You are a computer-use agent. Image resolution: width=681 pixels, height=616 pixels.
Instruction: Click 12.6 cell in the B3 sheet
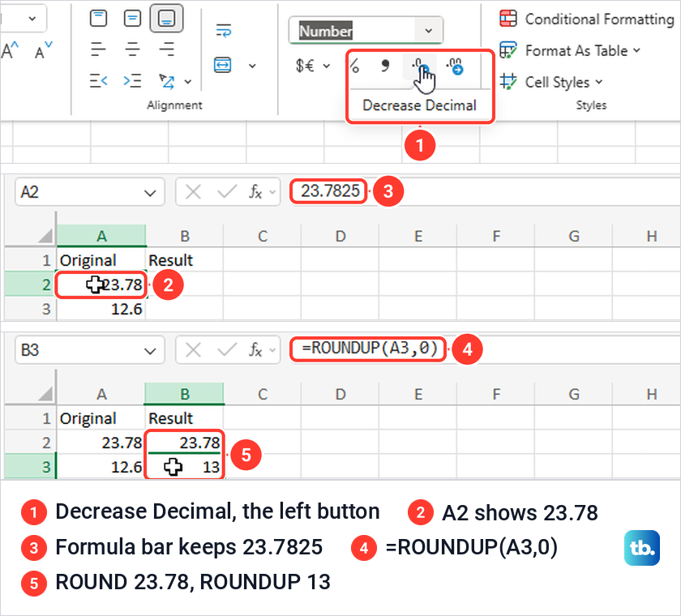pyautogui.click(x=101, y=467)
